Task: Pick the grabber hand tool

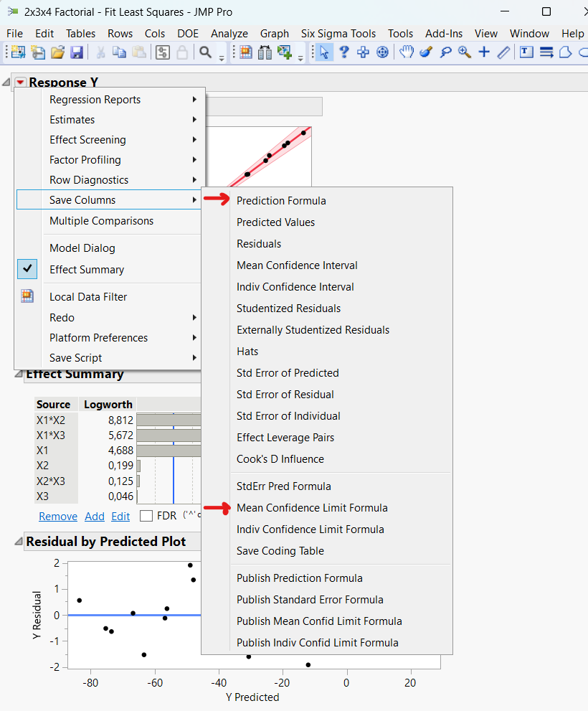Action: pyautogui.click(x=405, y=52)
